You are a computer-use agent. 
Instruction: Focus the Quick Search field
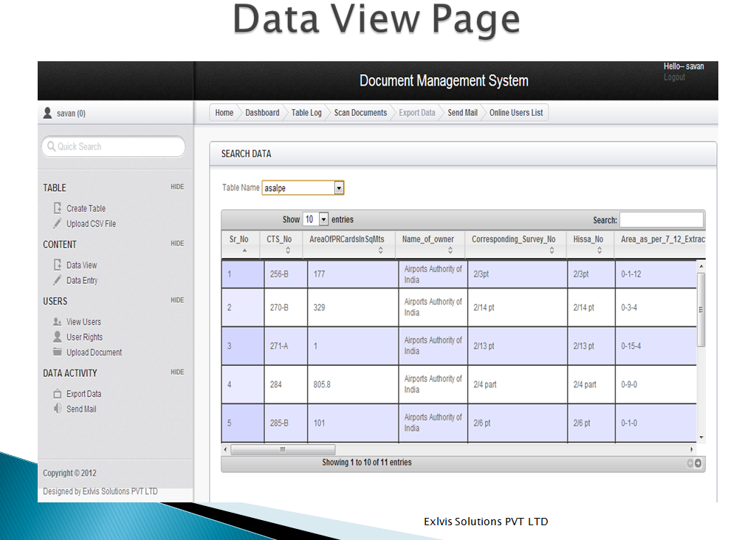click(113, 147)
